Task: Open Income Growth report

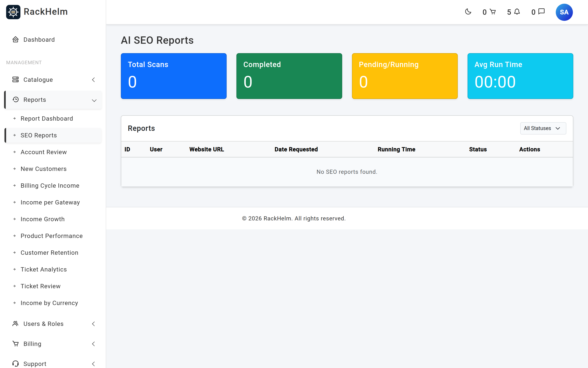Action: (53, 219)
